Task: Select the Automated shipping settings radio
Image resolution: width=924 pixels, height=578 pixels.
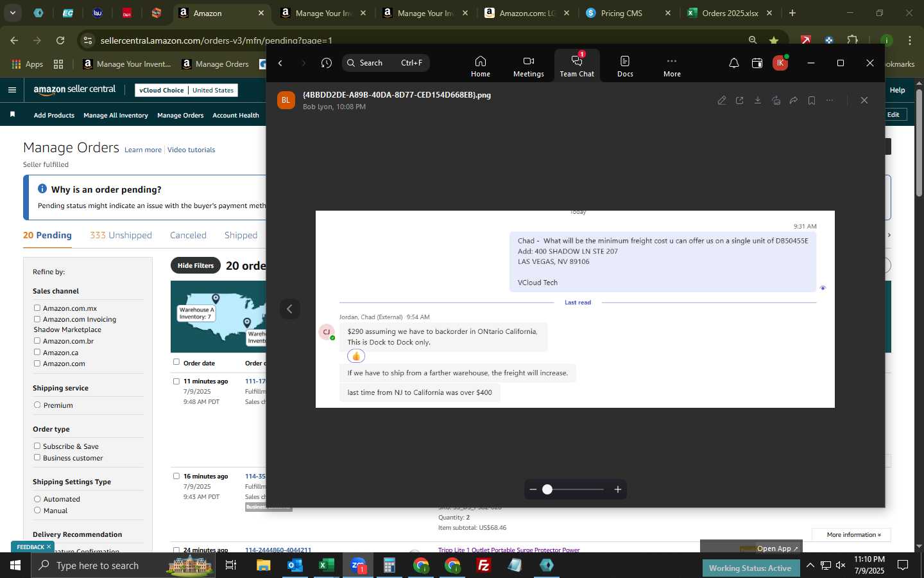Action: click(x=37, y=499)
